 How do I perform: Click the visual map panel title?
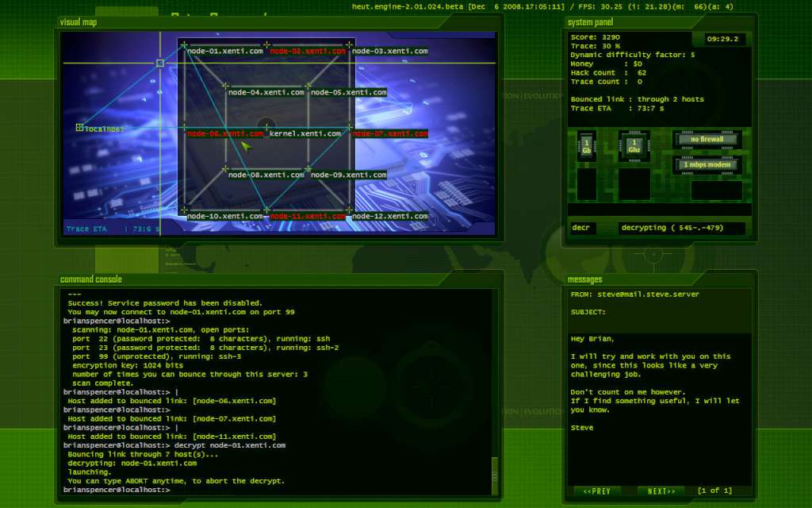(x=76, y=21)
